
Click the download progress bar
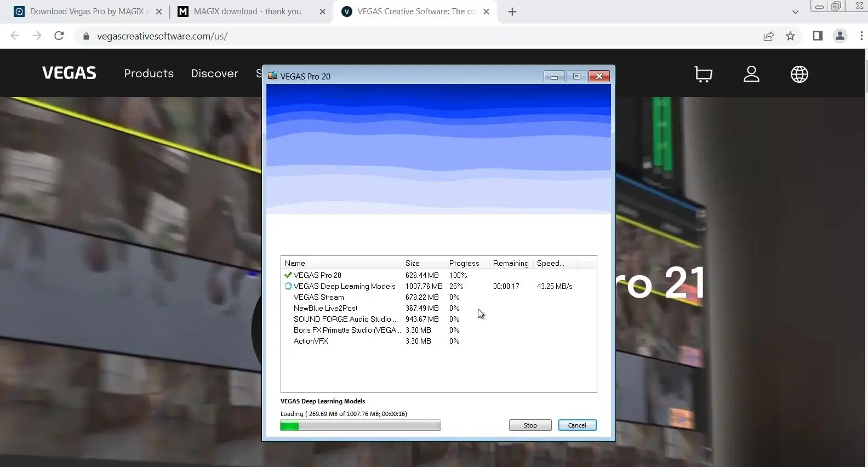[360, 425]
